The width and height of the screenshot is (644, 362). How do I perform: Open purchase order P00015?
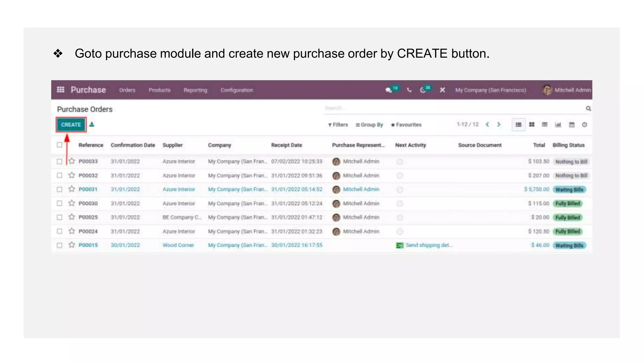pyautogui.click(x=88, y=245)
